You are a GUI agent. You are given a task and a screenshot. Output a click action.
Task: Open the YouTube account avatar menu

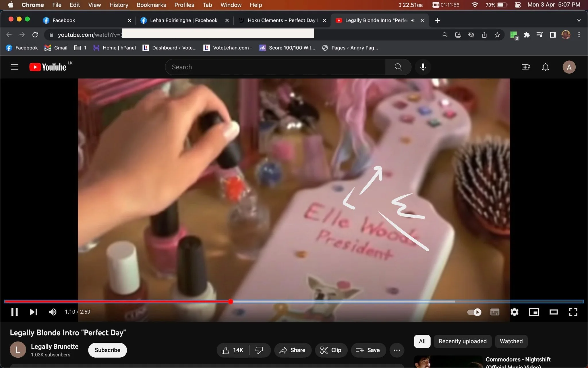coord(569,67)
